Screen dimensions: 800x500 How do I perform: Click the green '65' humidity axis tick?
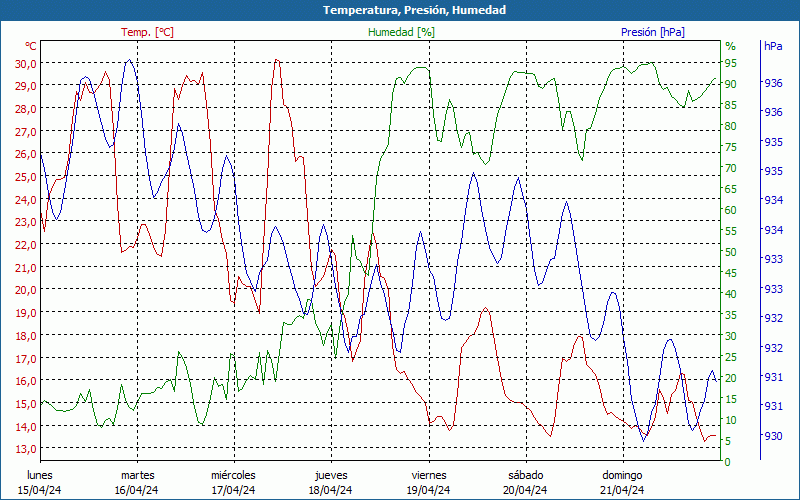click(731, 189)
